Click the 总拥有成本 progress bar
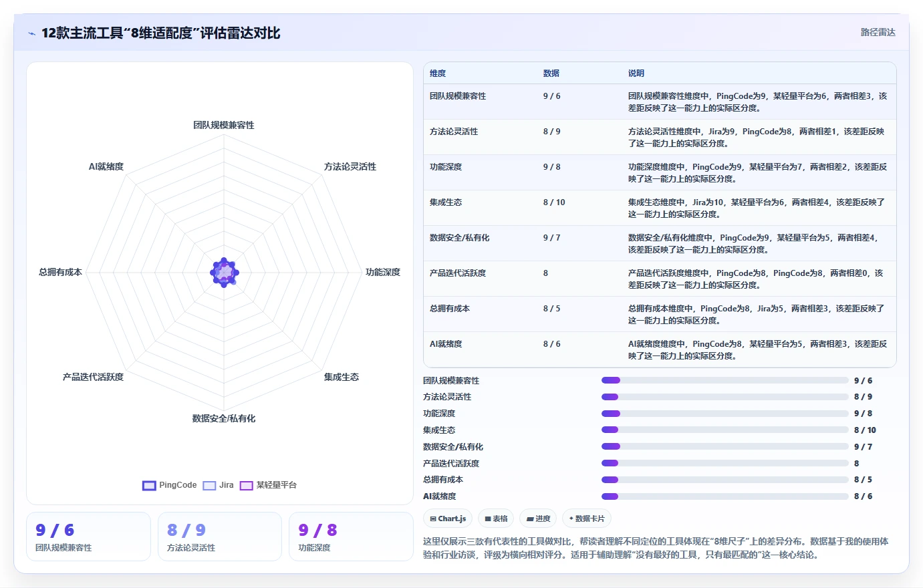 [x=724, y=480]
